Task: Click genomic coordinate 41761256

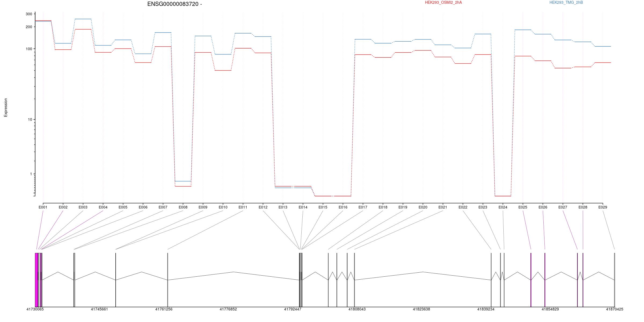Action: pyautogui.click(x=164, y=309)
